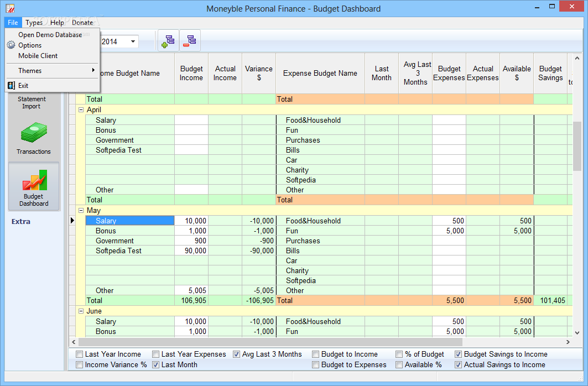Click the Exit door icon in File menu

click(x=11, y=86)
